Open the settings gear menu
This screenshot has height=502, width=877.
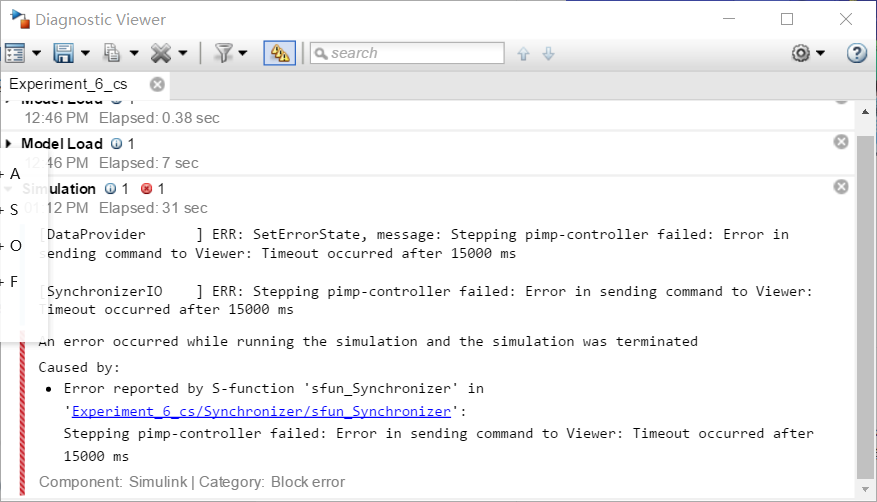point(801,53)
